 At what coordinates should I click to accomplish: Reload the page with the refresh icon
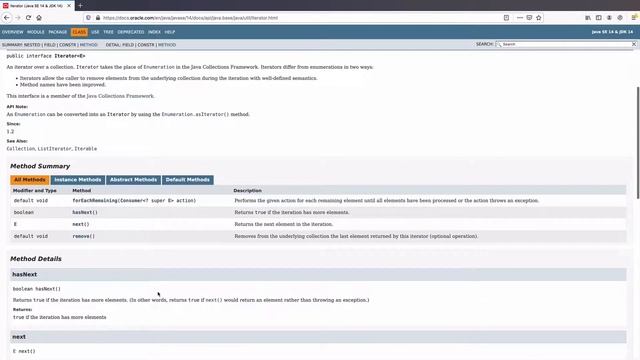(28, 18)
